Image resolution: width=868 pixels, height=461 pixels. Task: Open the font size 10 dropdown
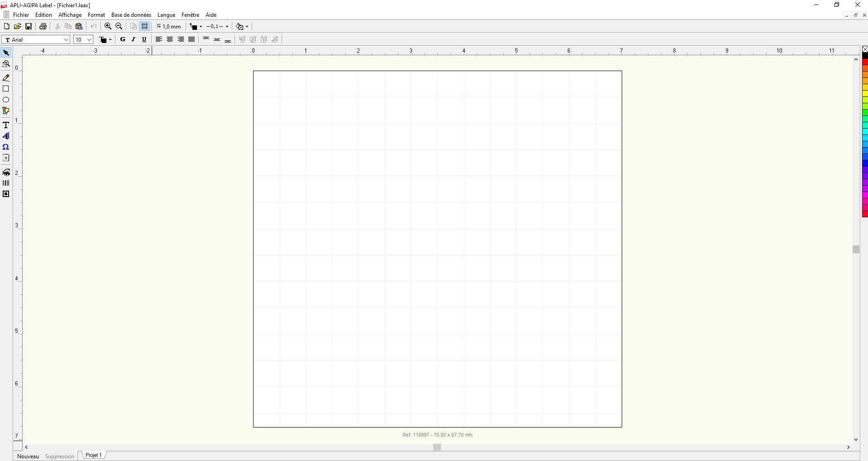89,39
